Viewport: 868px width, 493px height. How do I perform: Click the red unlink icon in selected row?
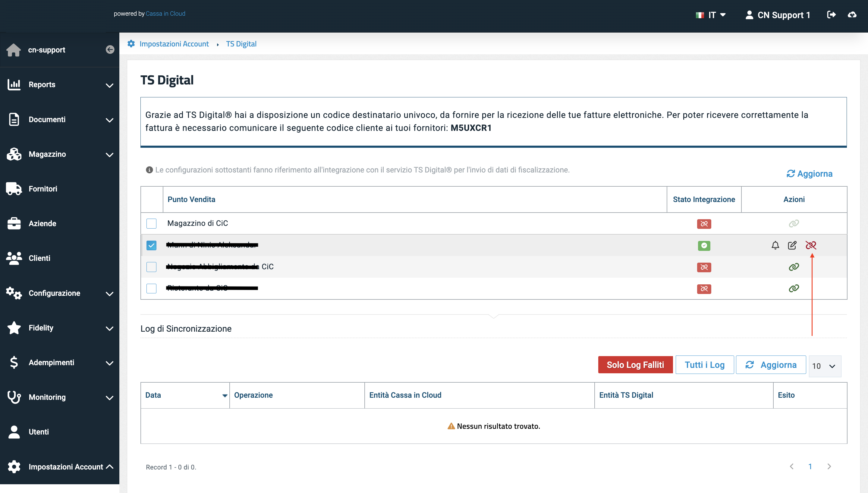tap(811, 245)
